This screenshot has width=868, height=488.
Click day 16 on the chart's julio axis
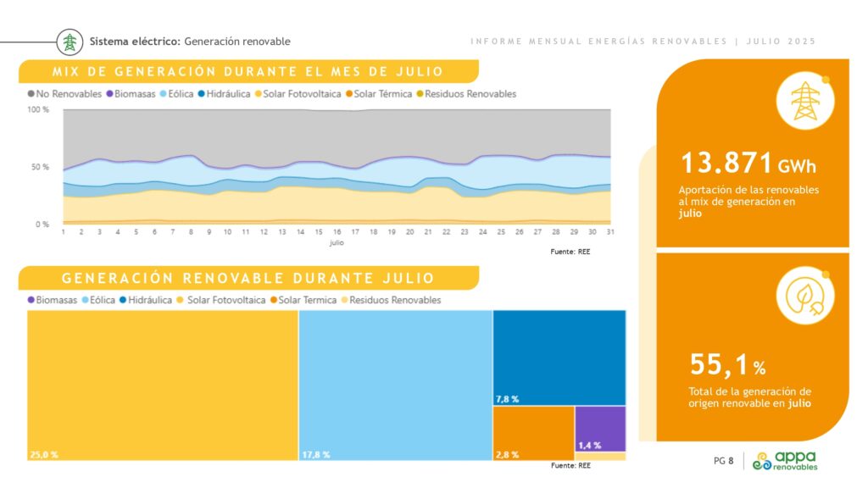click(337, 232)
